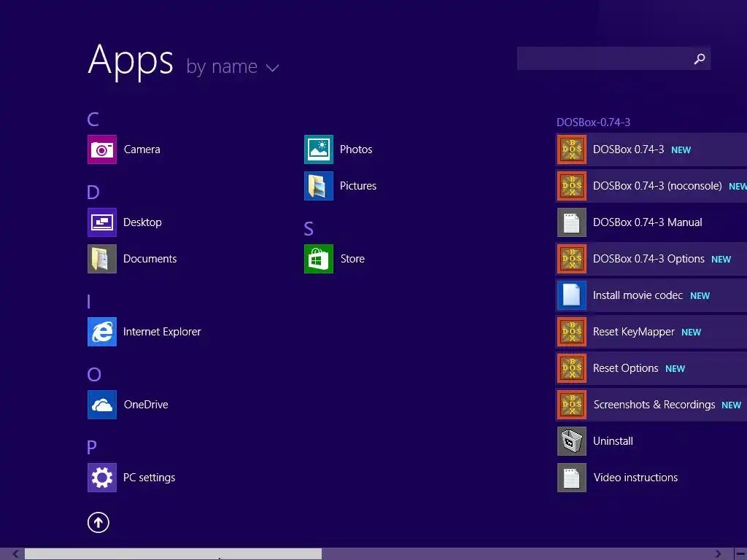Click the search magnifier icon
This screenshot has height=560, width=747.
(699, 58)
